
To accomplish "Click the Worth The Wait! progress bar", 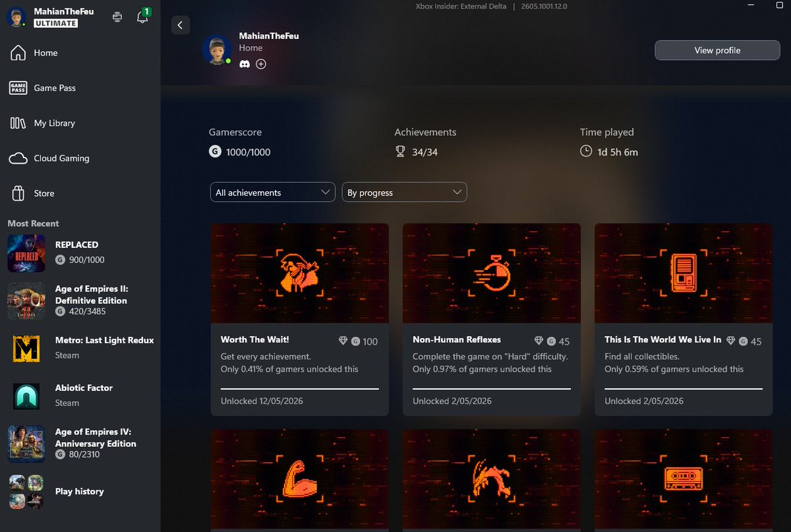I will [x=300, y=389].
